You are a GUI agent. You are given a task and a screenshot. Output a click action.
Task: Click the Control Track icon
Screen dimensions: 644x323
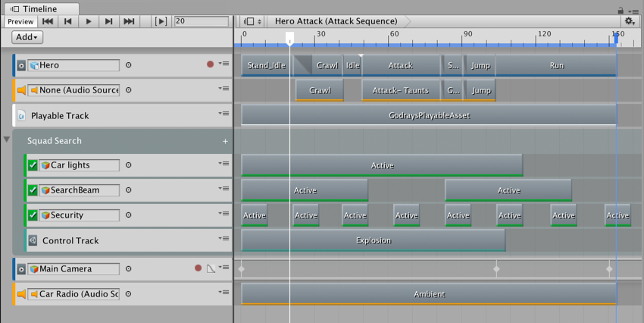pyautogui.click(x=33, y=240)
